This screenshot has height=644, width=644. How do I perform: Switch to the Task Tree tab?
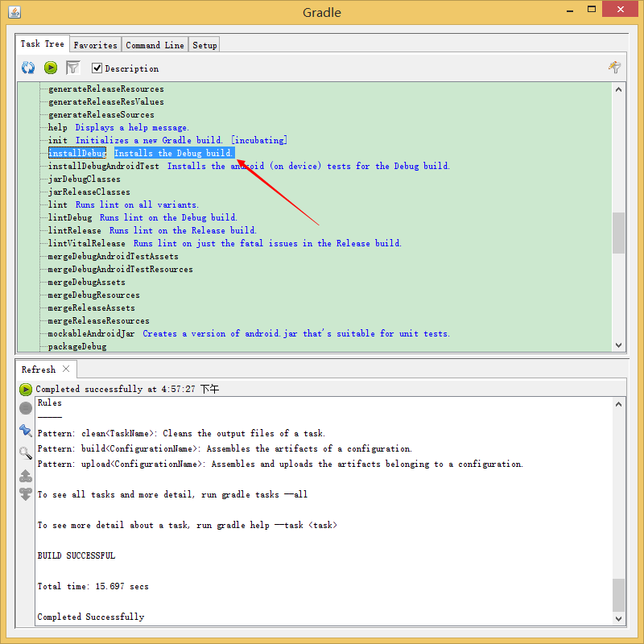(43, 44)
